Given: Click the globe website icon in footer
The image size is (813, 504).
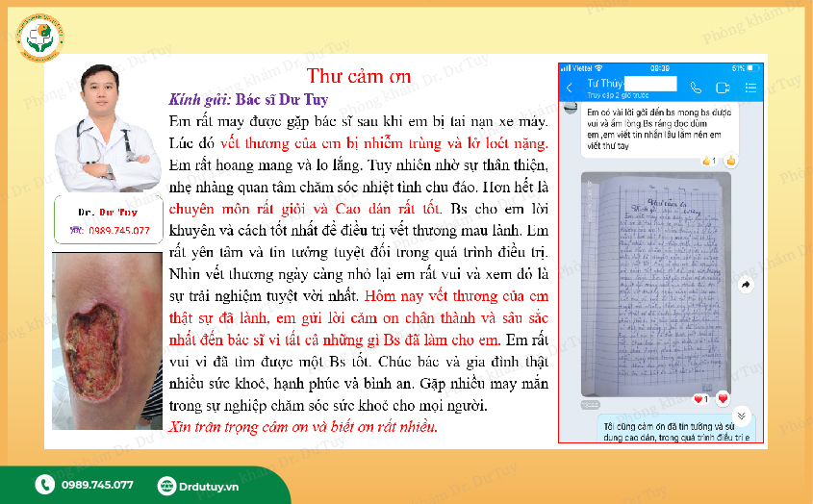Looking at the screenshot, I should point(166,486).
